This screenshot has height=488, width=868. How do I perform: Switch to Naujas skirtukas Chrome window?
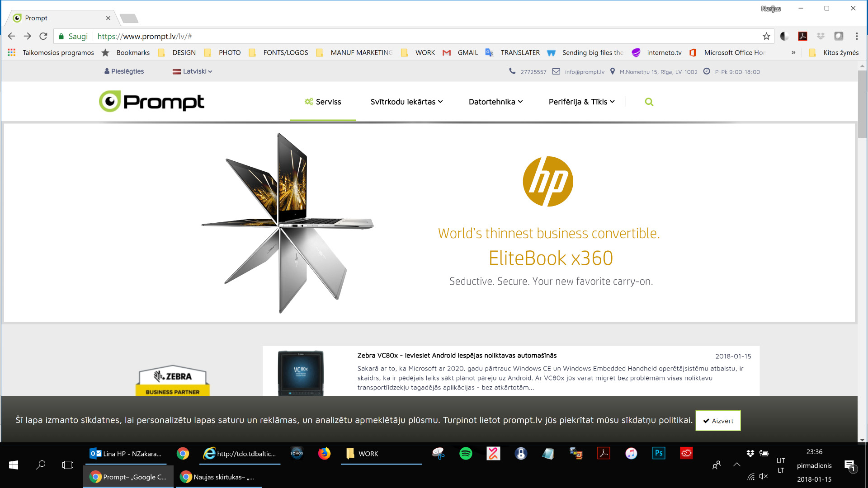click(x=219, y=477)
